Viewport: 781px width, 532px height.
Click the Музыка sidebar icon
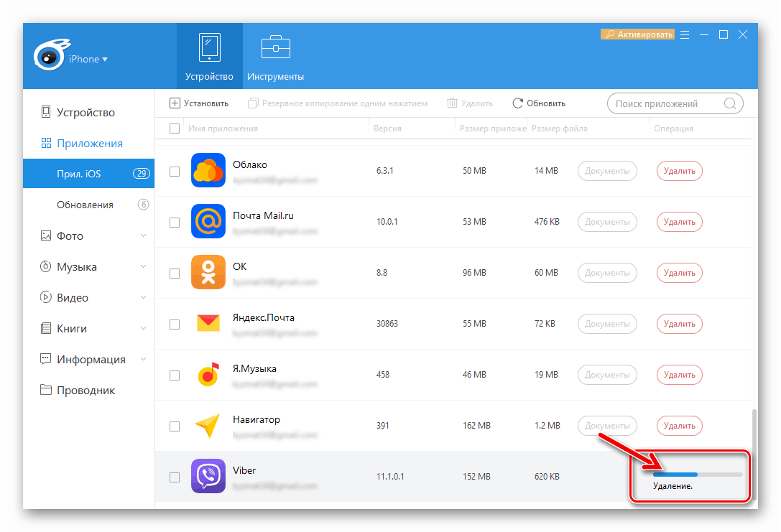(x=46, y=267)
